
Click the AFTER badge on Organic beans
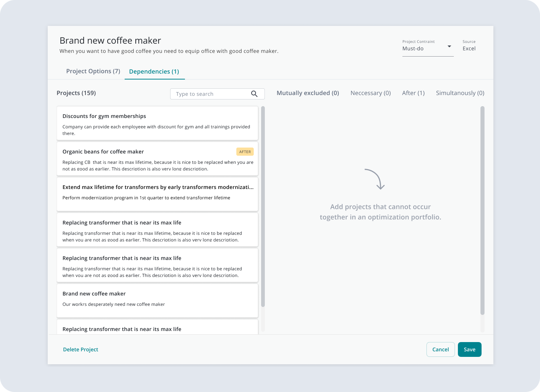245,152
